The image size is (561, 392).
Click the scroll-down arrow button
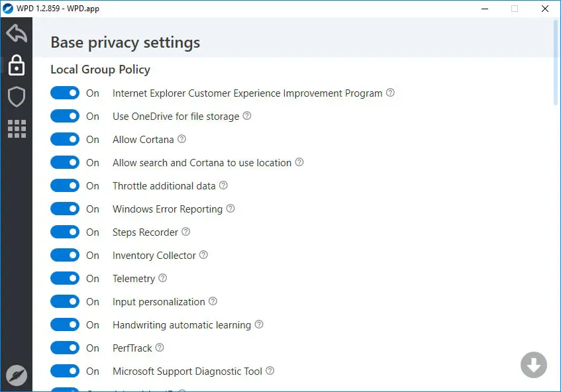click(x=533, y=365)
